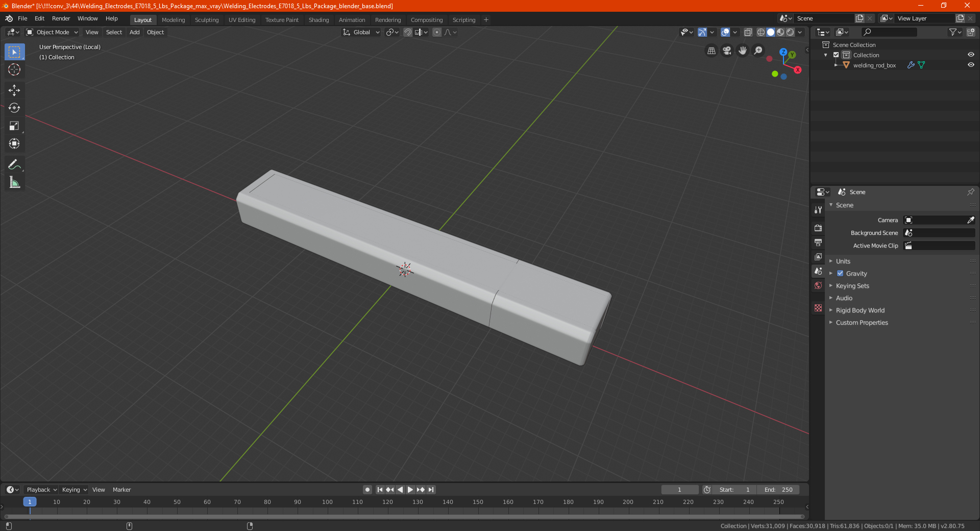The width and height of the screenshot is (980, 531).
Task: Expand the welding_rod_box tree item
Action: 836,65
